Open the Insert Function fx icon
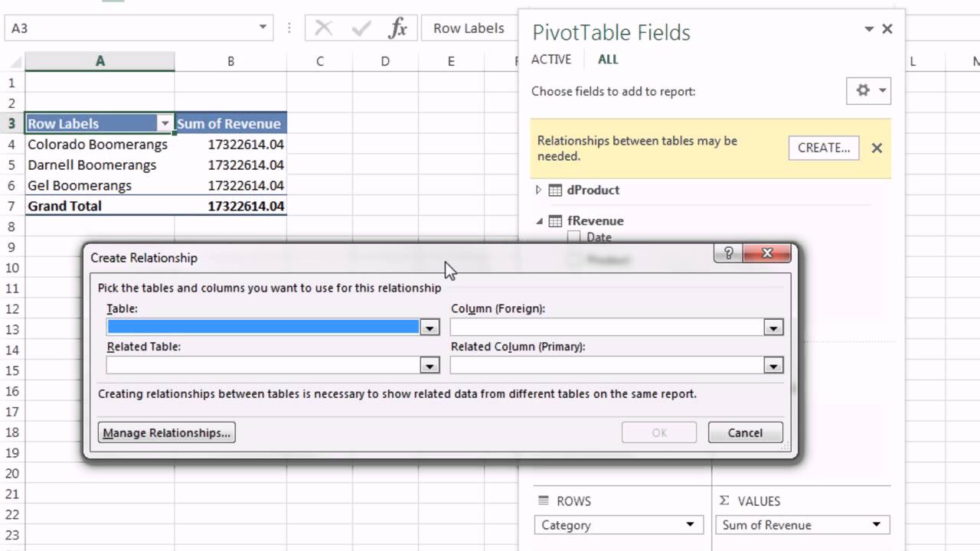980x551 pixels. point(397,28)
